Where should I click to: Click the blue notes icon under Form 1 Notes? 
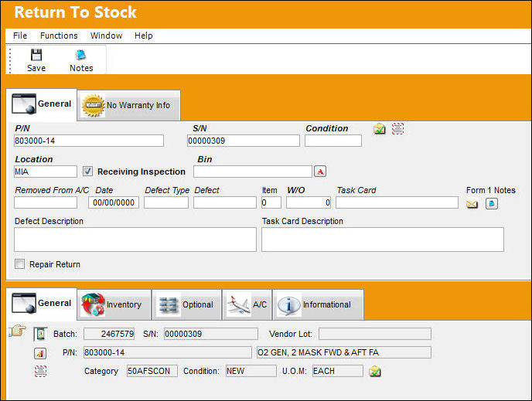(492, 204)
